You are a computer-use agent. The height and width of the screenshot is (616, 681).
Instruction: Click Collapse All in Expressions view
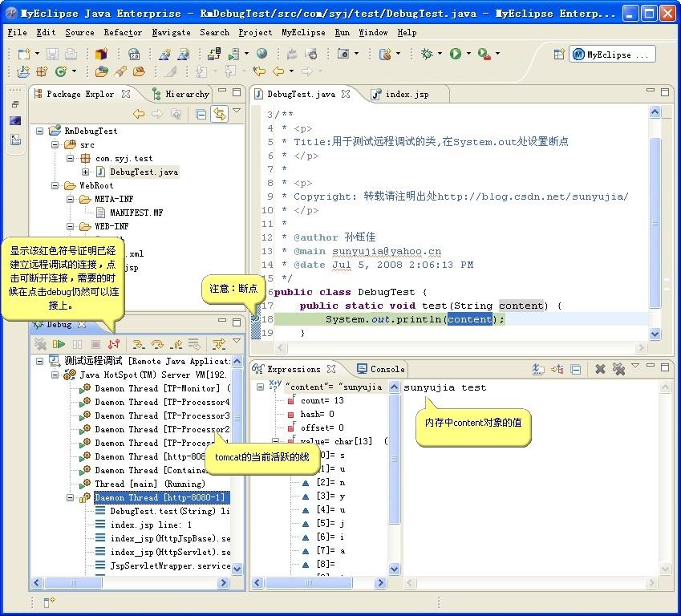pos(576,370)
